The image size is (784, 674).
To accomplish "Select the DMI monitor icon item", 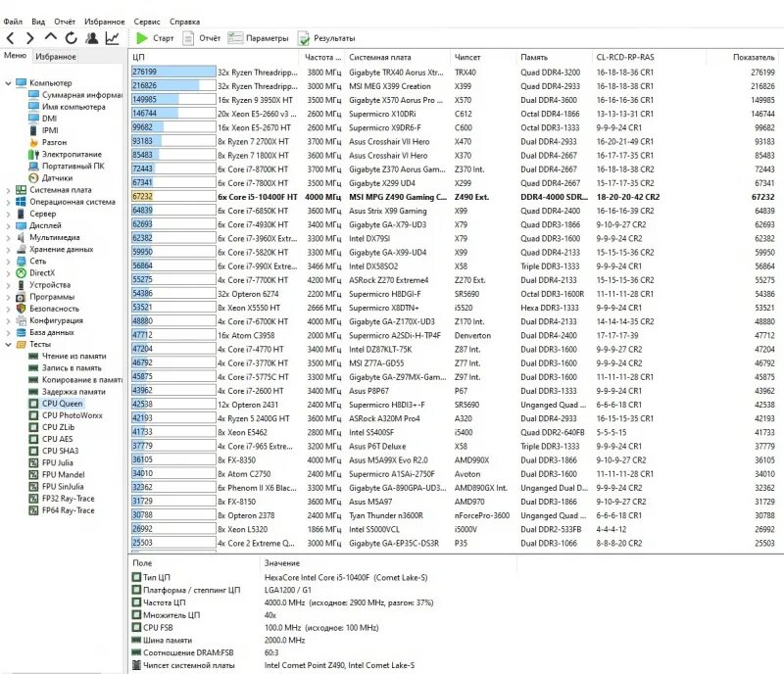I will [x=33, y=119].
